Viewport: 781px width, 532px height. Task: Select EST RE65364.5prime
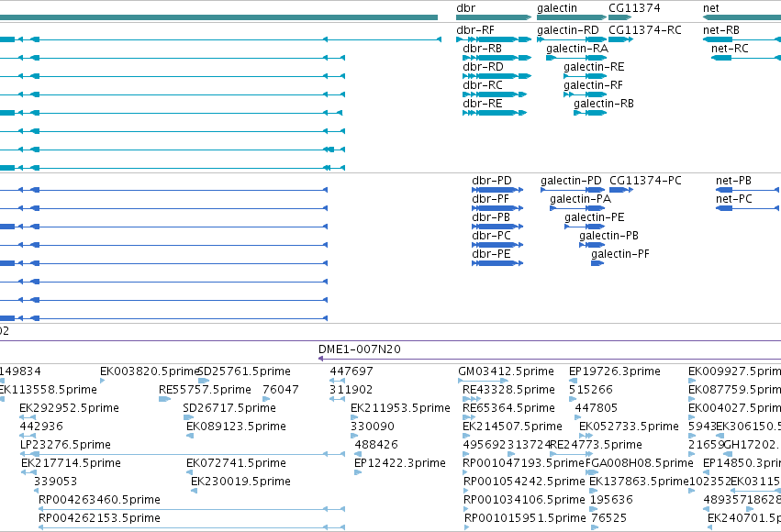point(508,408)
